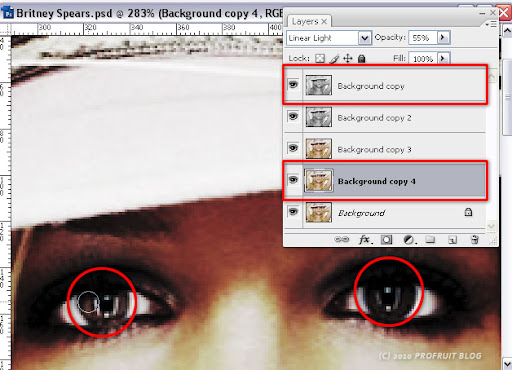Close the Layers panel
Screen dimensions: 512x370
493,13
